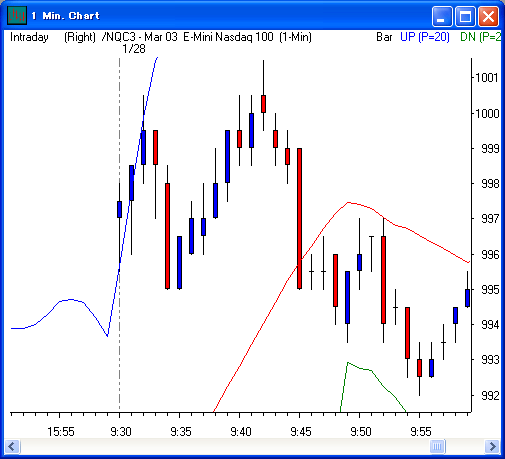Click the chart icon in the title bar

17,15
